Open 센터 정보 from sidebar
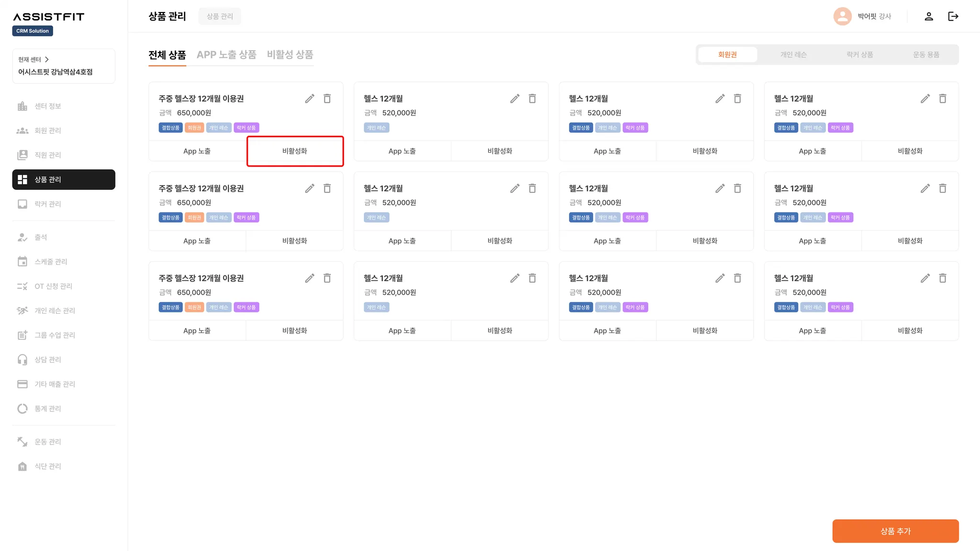This screenshot has height=551, width=980. pyautogui.click(x=47, y=106)
